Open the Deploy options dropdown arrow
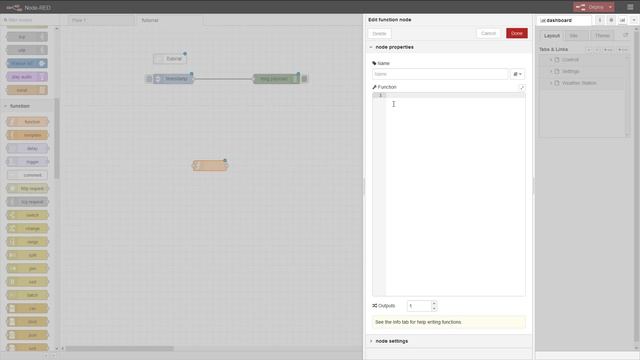Screen dimensions: 640x360 [x=610, y=7]
